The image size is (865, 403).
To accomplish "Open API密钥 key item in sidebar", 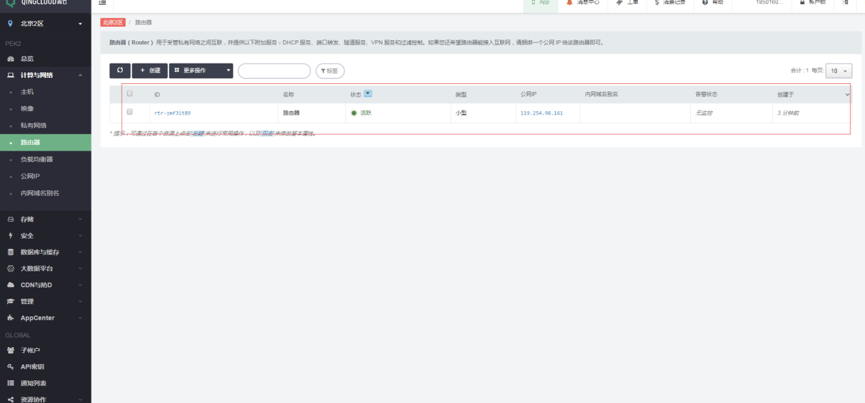I will [x=32, y=367].
